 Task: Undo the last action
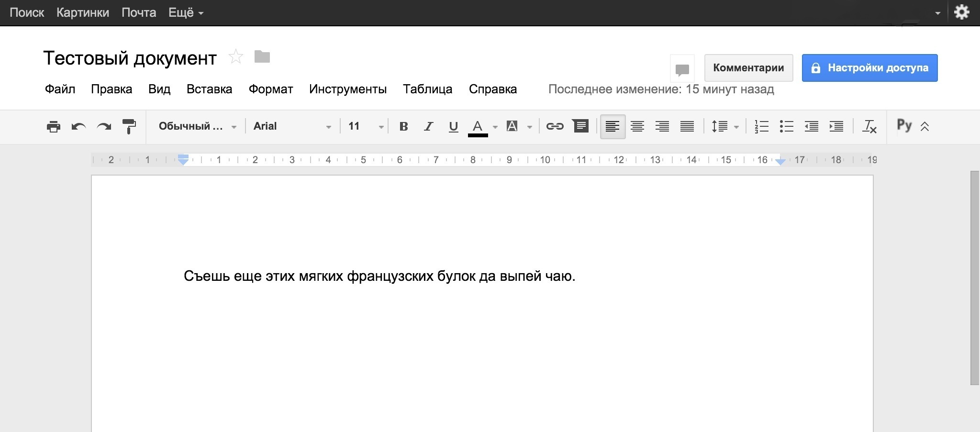[x=78, y=126]
